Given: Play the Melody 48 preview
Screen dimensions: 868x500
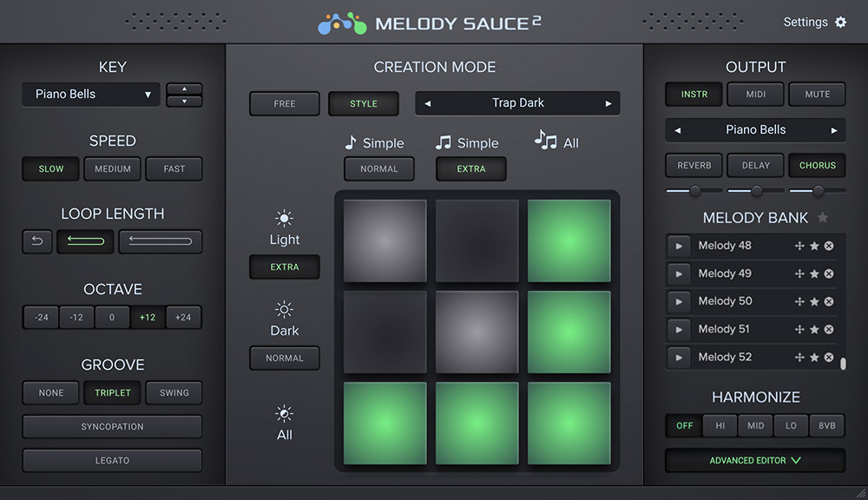Looking at the screenshot, I should (x=679, y=246).
